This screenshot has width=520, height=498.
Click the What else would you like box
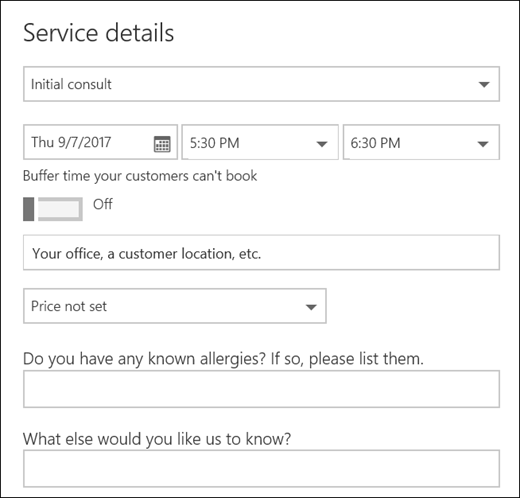point(261,469)
